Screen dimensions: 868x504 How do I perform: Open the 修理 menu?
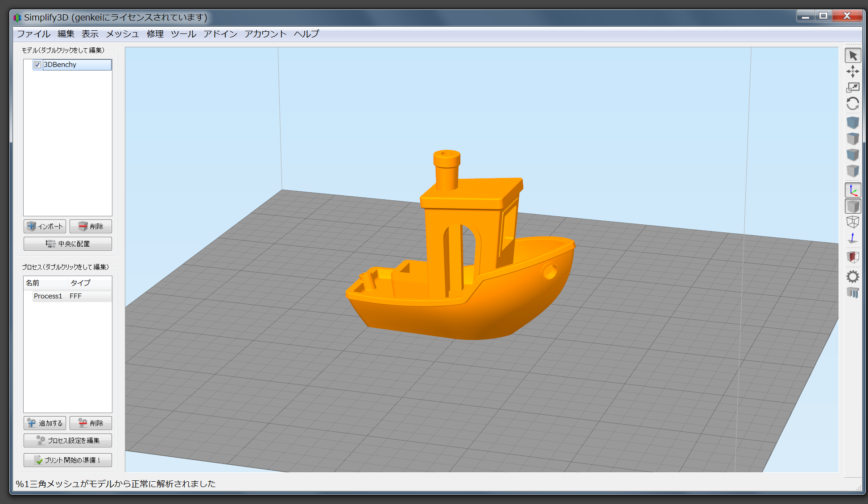(155, 34)
